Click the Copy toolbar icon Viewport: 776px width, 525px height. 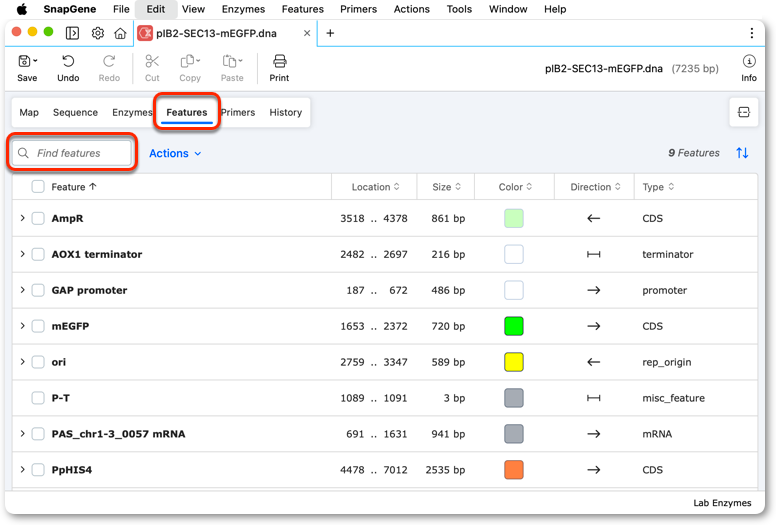tap(188, 61)
